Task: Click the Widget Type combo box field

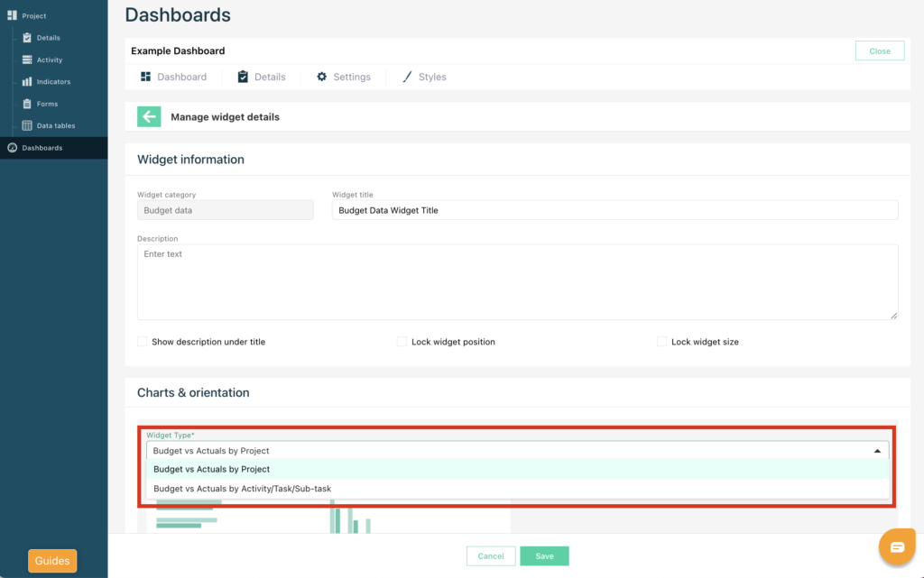Action: (517, 450)
